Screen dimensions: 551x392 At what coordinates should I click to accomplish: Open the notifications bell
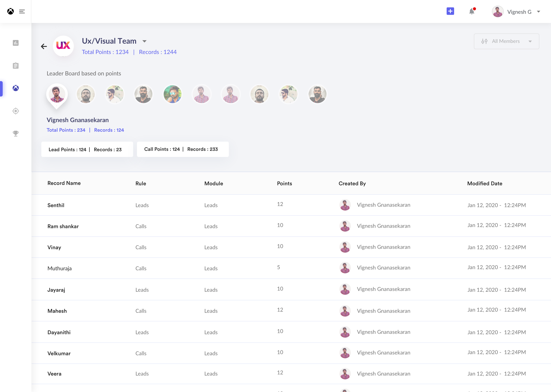472,11
